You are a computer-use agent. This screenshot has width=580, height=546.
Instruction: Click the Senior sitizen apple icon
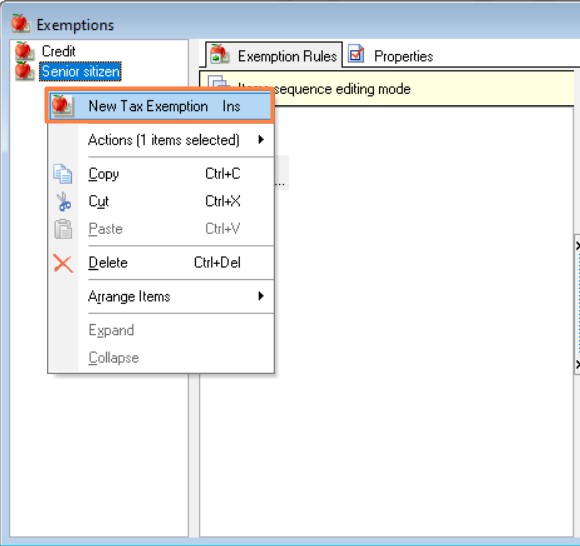24,71
